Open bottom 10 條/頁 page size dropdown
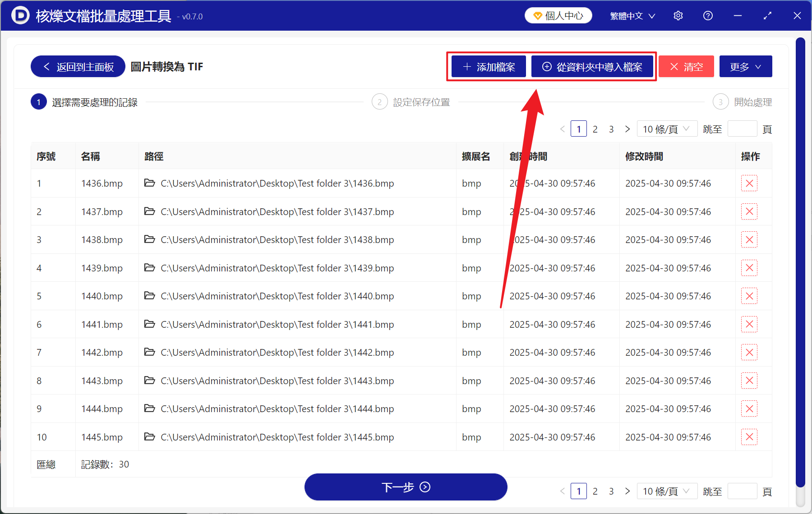This screenshot has height=514, width=812. pos(667,491)
